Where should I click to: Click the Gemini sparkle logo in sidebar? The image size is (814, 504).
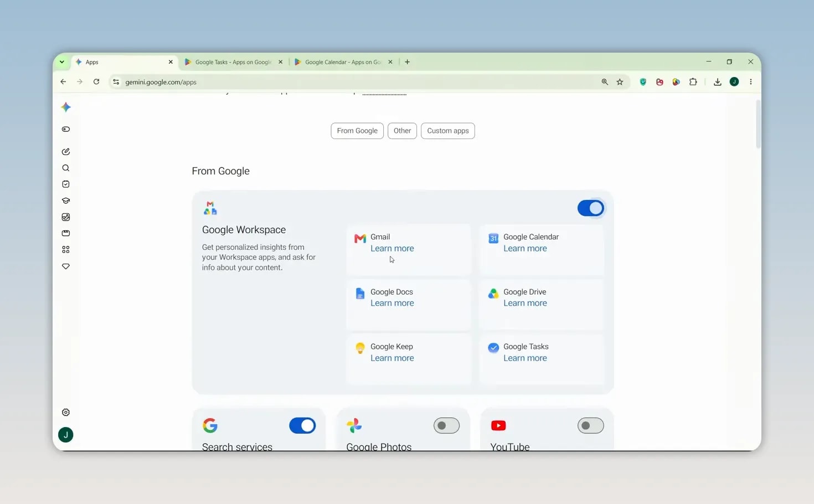[66, 107]
